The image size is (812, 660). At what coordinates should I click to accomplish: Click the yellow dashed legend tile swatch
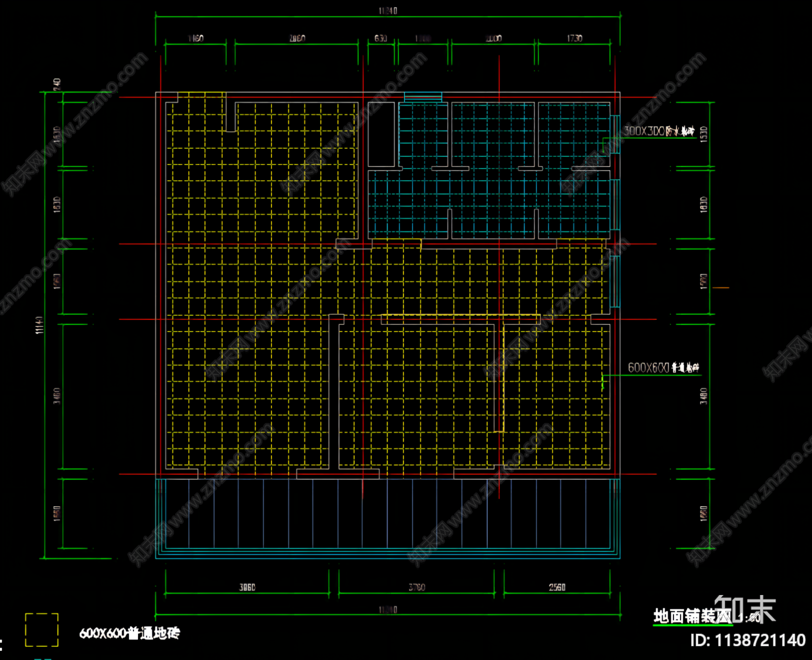42,630
